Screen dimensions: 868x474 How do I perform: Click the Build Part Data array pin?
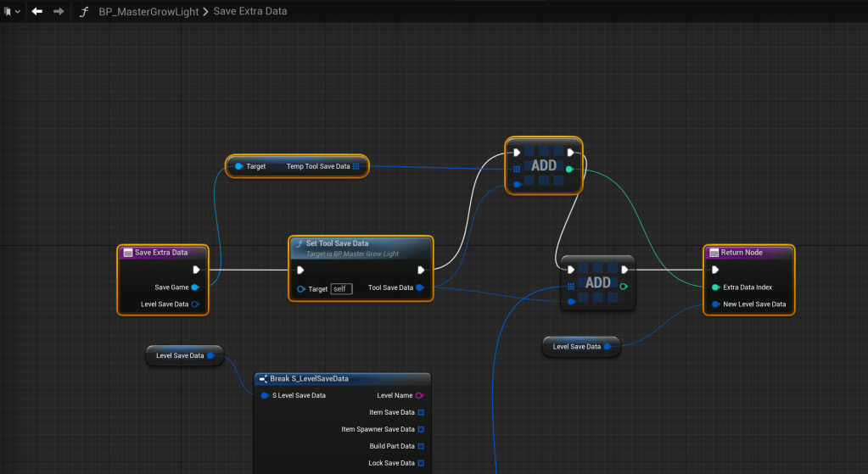pos(421,446)
